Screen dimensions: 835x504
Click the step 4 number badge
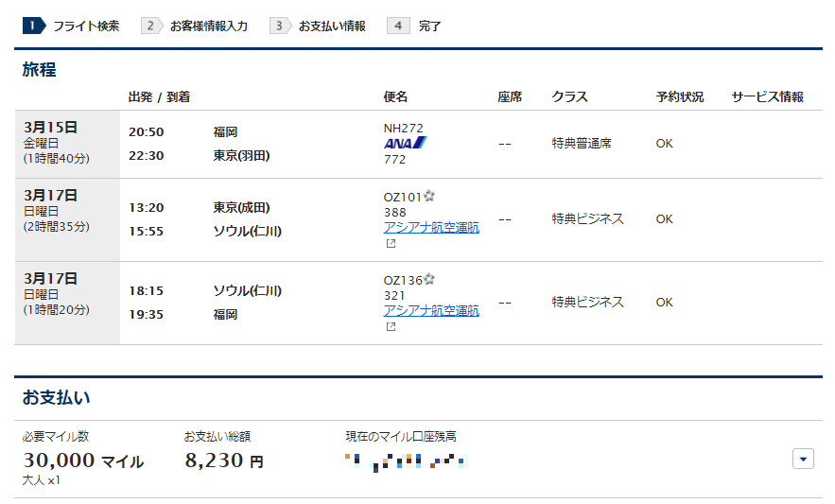pyautogui.click(x=398, y=26)
